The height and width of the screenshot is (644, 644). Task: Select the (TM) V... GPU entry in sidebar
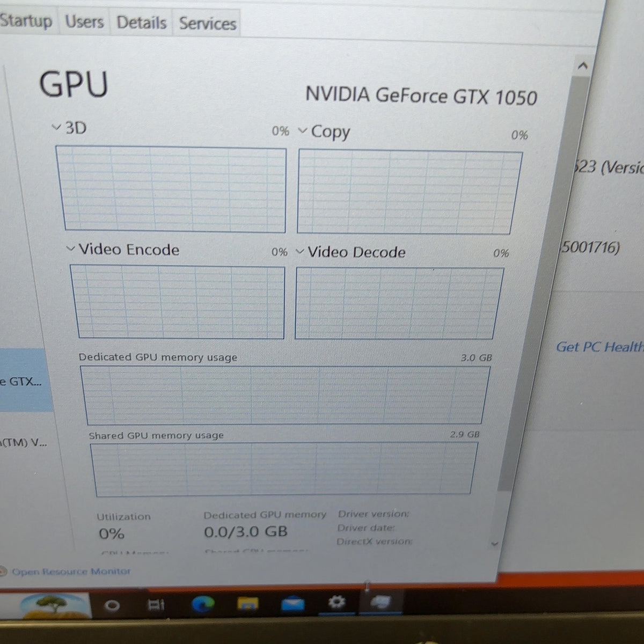coord(23,443)
